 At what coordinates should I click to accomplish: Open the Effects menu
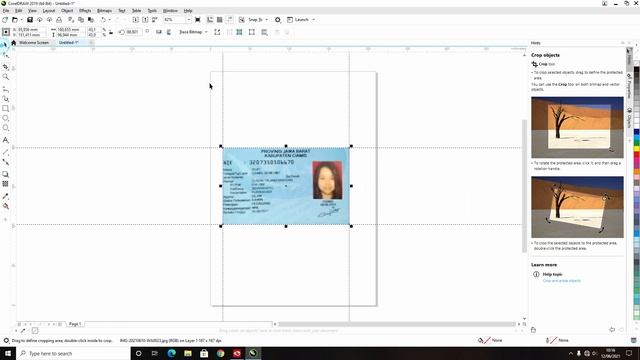pyautogui.click(x=85, y=11)
